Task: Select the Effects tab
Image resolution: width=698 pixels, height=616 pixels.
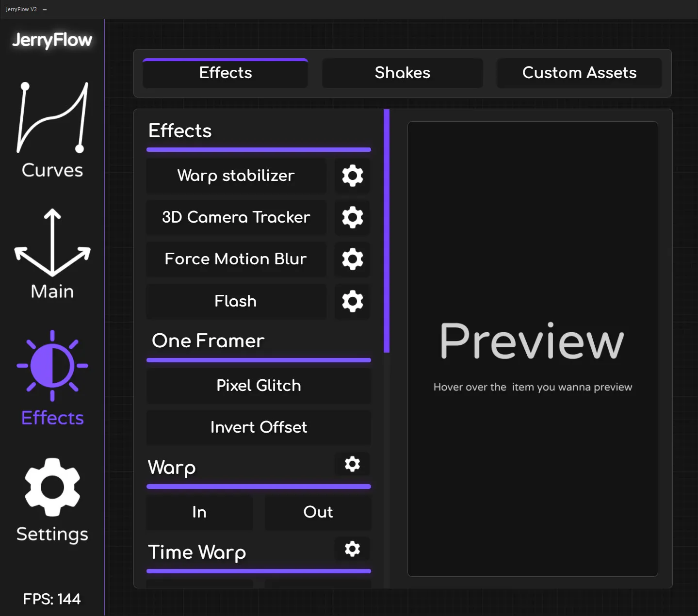Action: [x=225, y=73]
